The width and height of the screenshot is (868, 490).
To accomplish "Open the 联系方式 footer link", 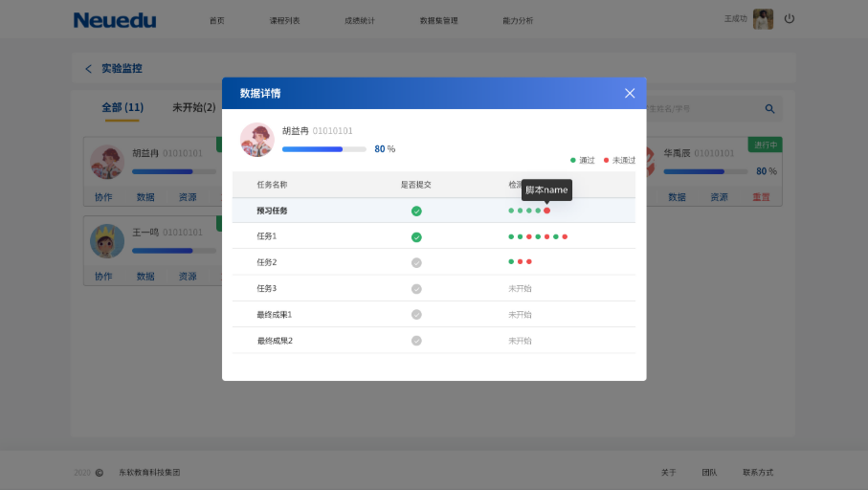I will [757, 473].
